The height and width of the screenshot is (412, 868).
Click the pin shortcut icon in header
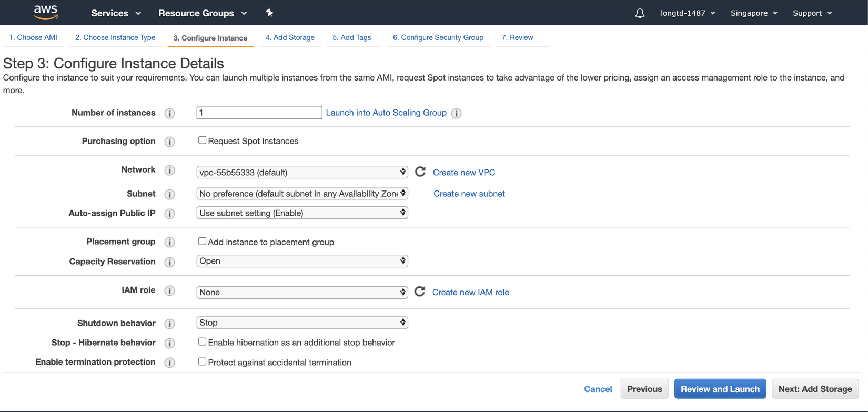pyautogui.click(x=269, y=13)
